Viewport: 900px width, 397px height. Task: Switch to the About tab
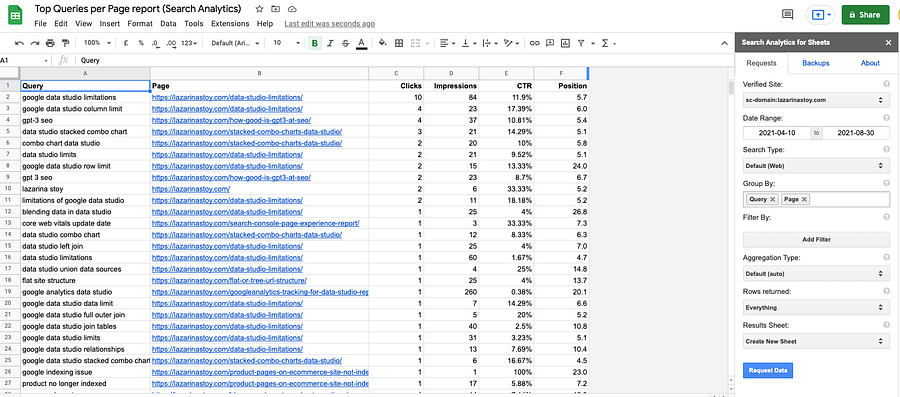[x=870, y=63]
